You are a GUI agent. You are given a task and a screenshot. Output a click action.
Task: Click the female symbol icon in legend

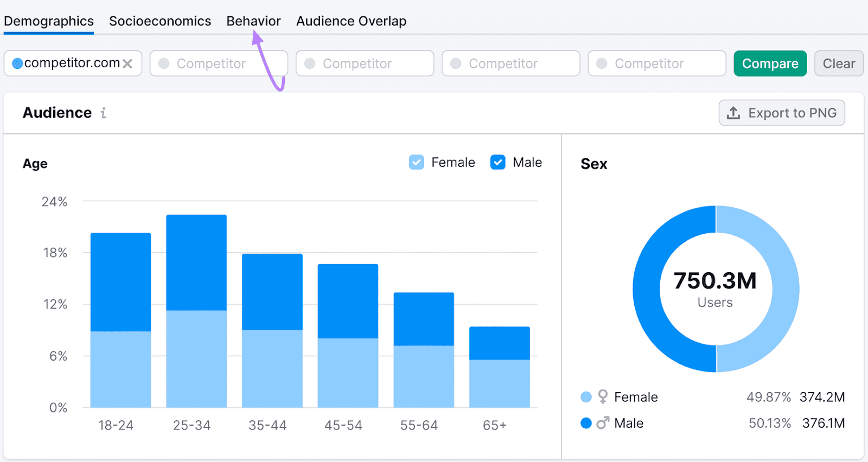tap(603, 397)
